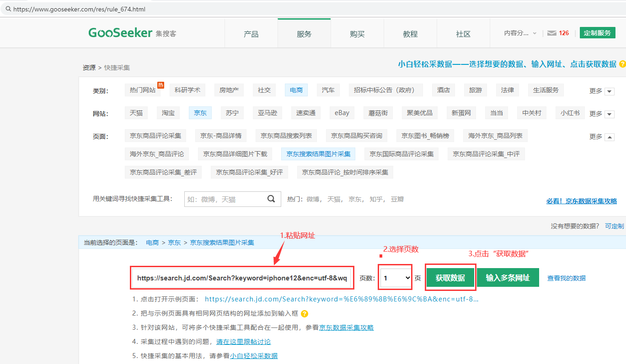Choose the 淘宝 website

(x=168, y=113)
